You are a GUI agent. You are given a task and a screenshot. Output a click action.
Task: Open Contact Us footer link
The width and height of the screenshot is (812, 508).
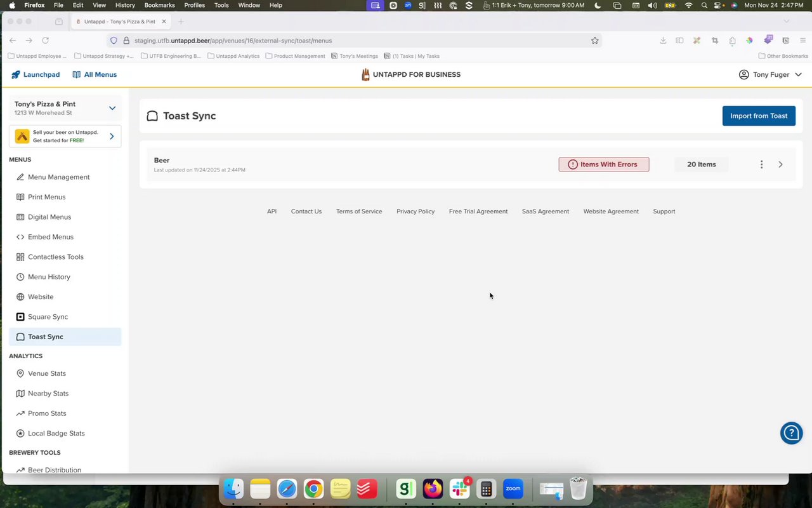pyautogui.click(x=306, y=211)
